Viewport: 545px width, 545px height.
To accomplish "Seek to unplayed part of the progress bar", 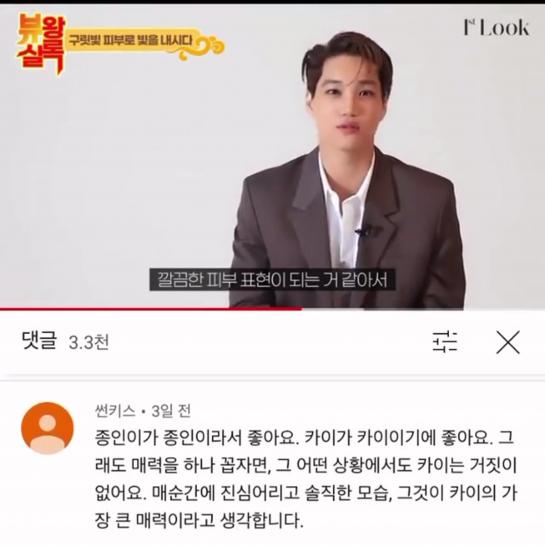I will 423,309.
